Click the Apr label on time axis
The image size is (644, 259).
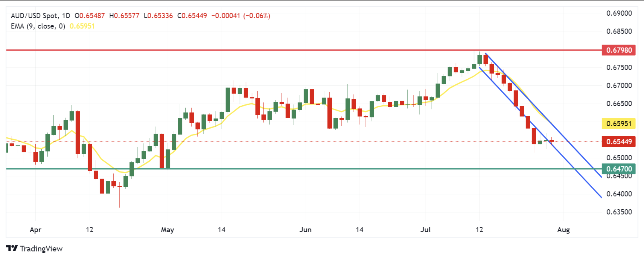pyautogui.click(x=35, y=230)
